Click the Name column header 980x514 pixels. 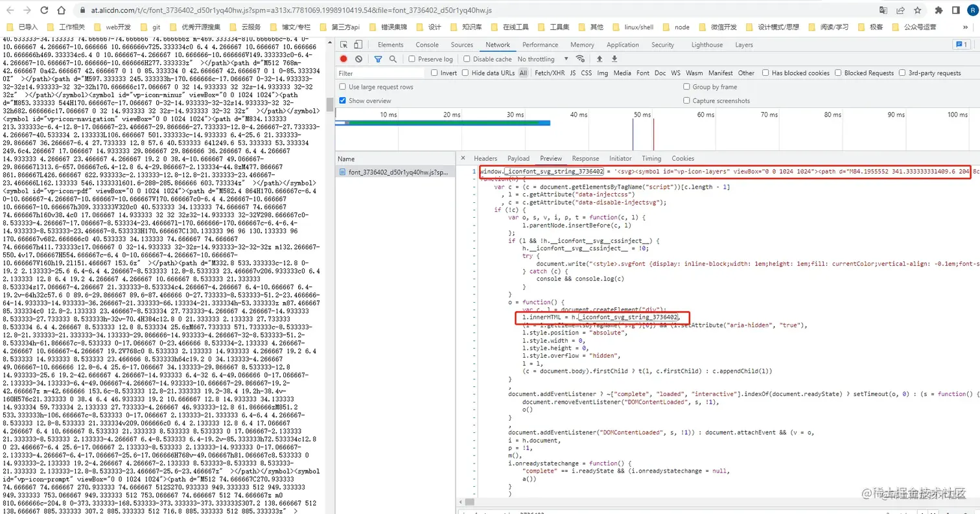click(x=395, y=158)
